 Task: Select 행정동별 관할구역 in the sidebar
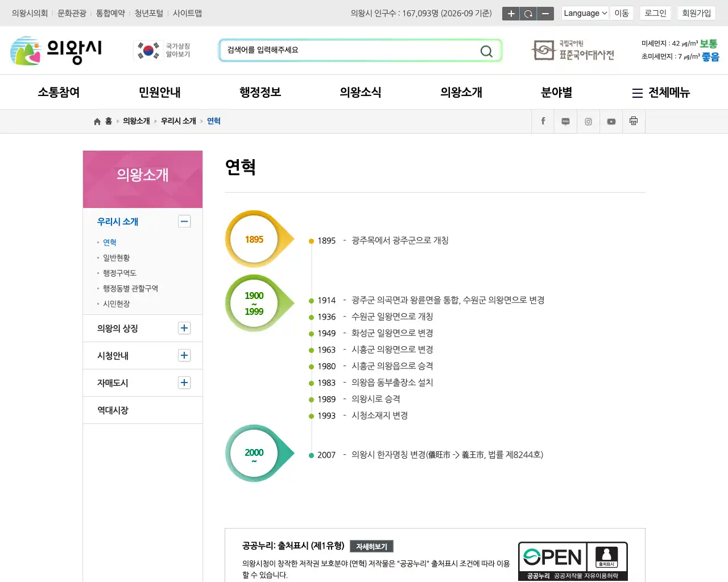click(x=130, y=288)
